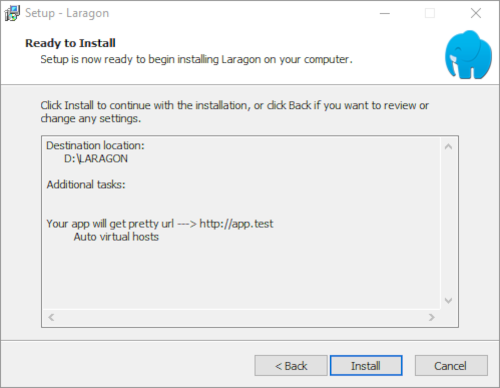This screenshot has height=388, width=500.
Task: Click the http://app.test pretty url line
Action: pos(160,224)
